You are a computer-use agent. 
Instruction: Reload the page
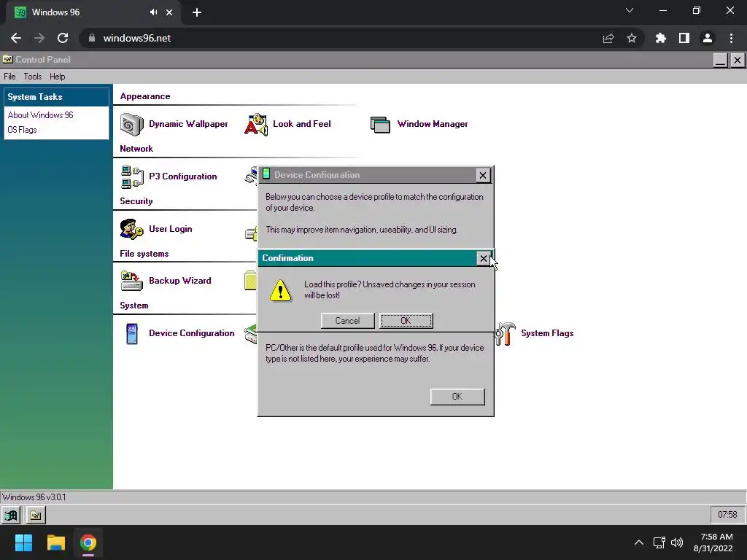63,38
